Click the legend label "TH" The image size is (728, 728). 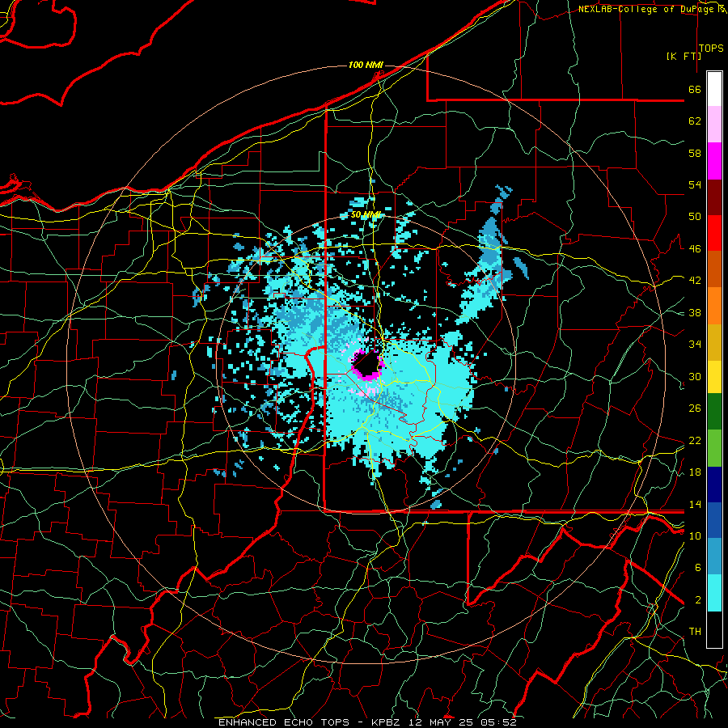click(x=695, y=632)
